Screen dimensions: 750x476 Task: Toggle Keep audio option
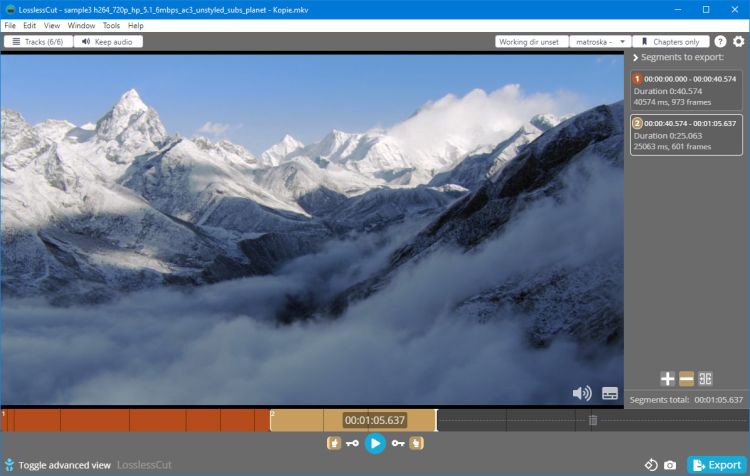pos(108,42)
